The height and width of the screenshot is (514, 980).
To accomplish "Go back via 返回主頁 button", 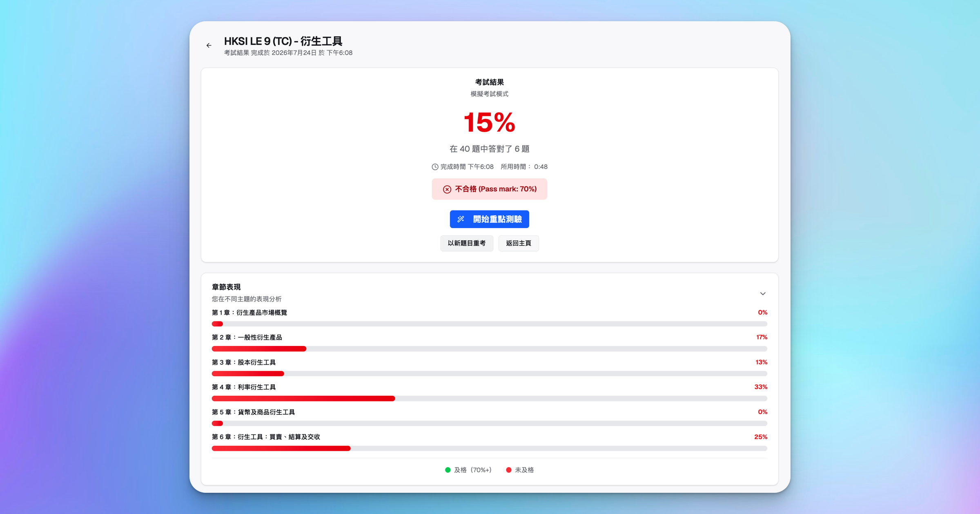I will (x=519, y=243).
